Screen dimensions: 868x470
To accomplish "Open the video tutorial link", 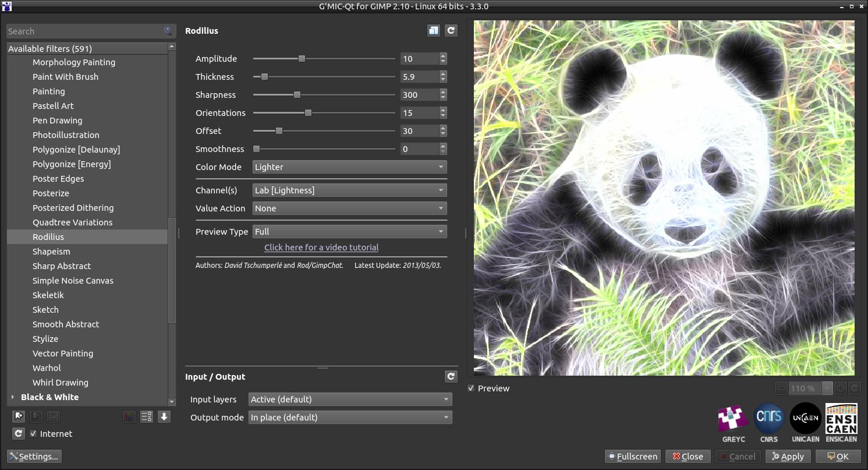I will coord(321,248).
